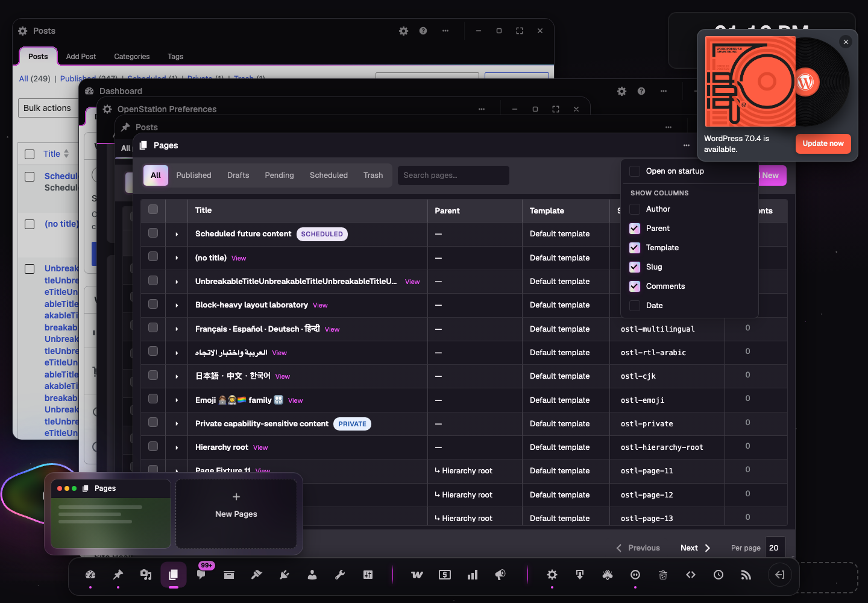868x603 pixels.
Task: Open Comments icon with the 99+ badge
Action: click(201, 575)
